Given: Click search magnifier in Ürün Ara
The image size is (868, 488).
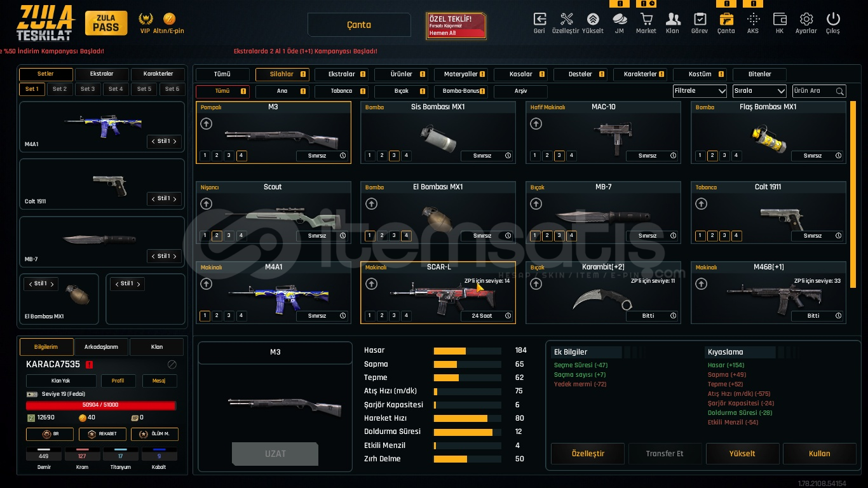Looking at the screenshot, I should pyautogui.click(x=839, y=91).
